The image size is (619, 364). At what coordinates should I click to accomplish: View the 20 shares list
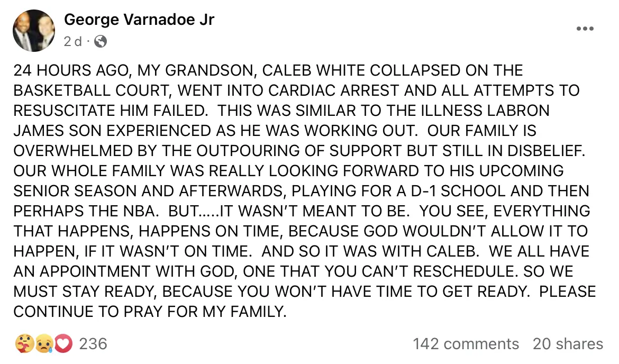pos(568,344)
